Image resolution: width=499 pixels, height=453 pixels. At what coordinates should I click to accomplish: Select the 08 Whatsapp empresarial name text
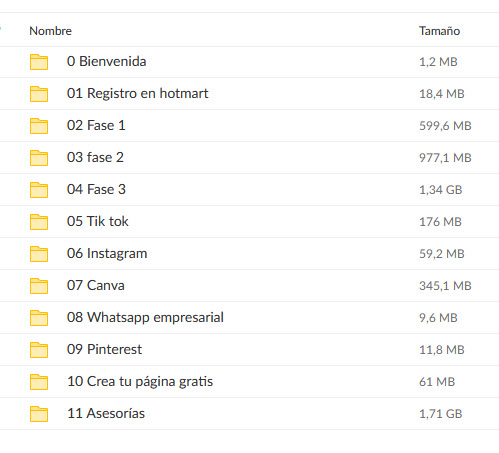(145, 318)
